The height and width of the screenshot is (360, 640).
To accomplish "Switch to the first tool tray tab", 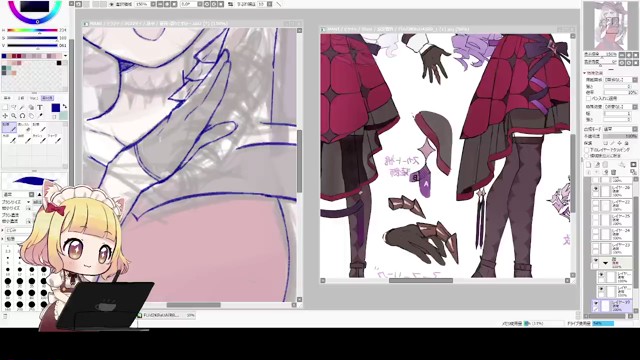I will pos(8,98).
